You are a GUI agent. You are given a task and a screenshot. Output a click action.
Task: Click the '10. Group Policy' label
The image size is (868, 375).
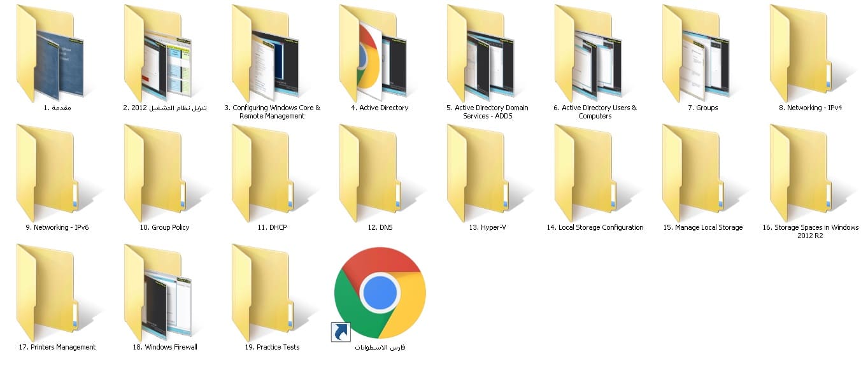click(165, 228)
